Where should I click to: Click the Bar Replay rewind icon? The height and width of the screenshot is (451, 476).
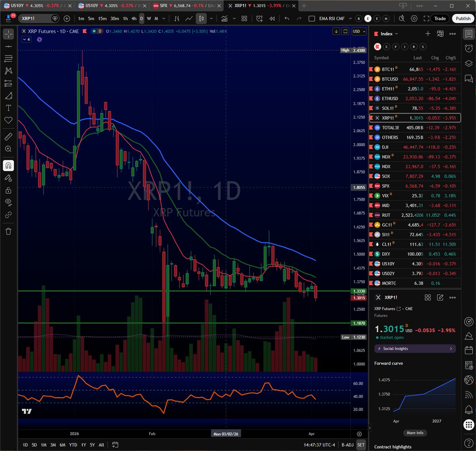point(272,19)
